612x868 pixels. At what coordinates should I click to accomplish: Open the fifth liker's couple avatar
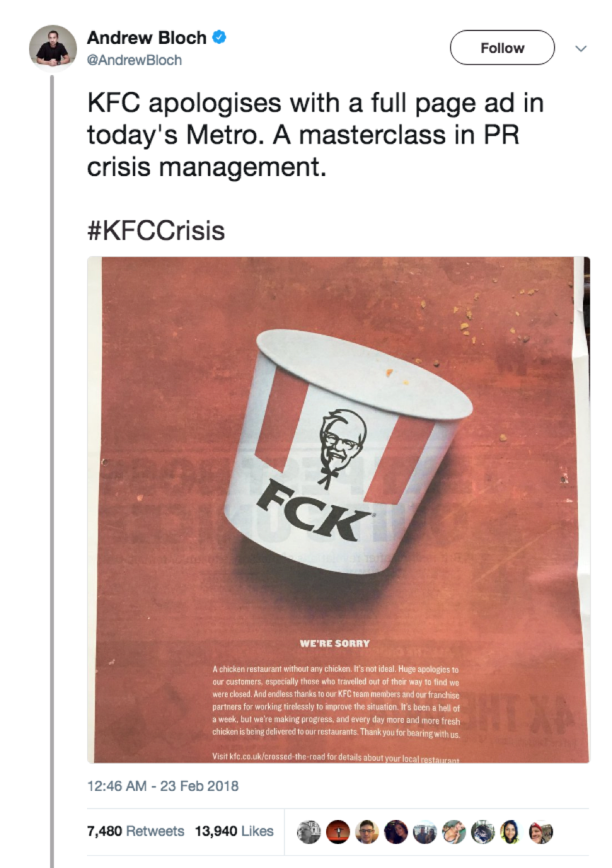point(425,832)
